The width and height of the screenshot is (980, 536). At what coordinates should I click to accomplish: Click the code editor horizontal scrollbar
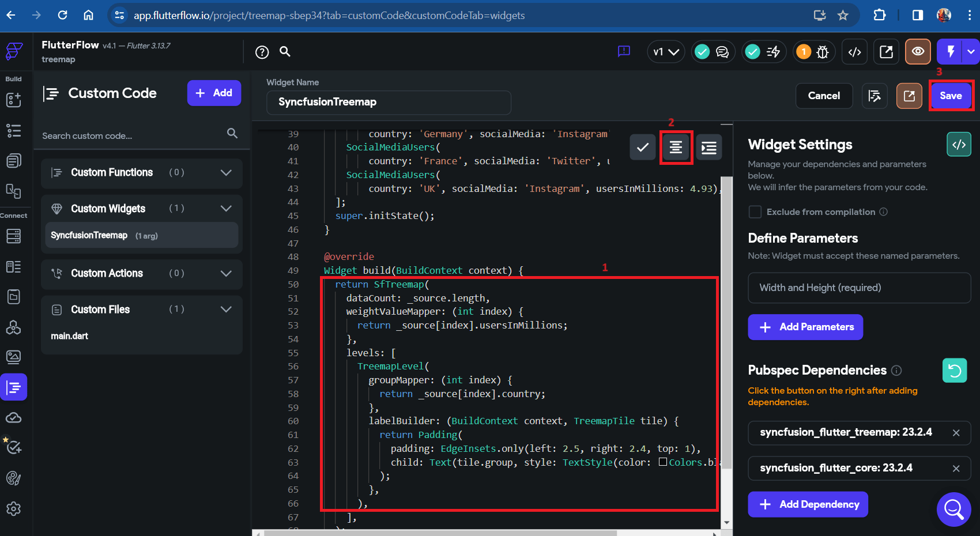click(440, 534)
